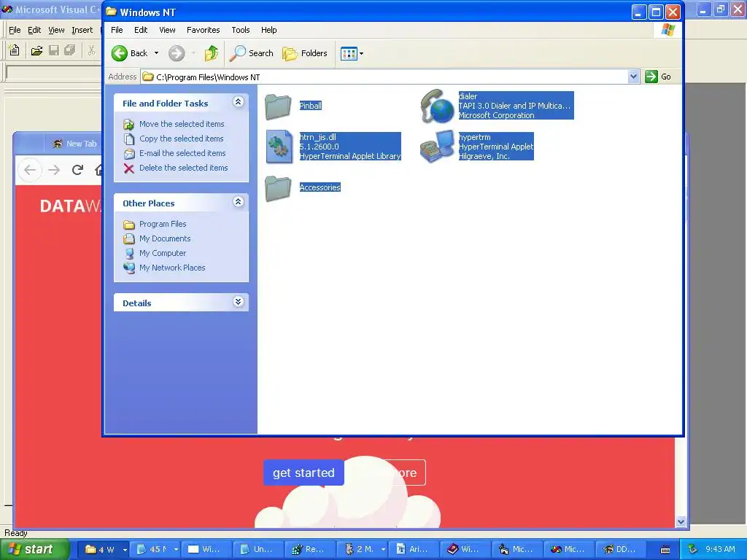Screen dimensions: 747x560
Task: Click the Windows logo throbber icon
Action: tap(668, 30)
